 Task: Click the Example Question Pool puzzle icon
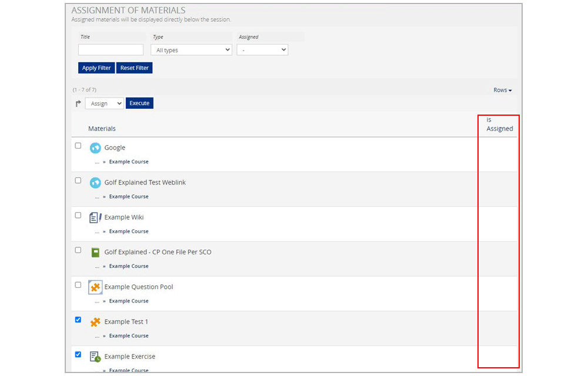(95, 287)
